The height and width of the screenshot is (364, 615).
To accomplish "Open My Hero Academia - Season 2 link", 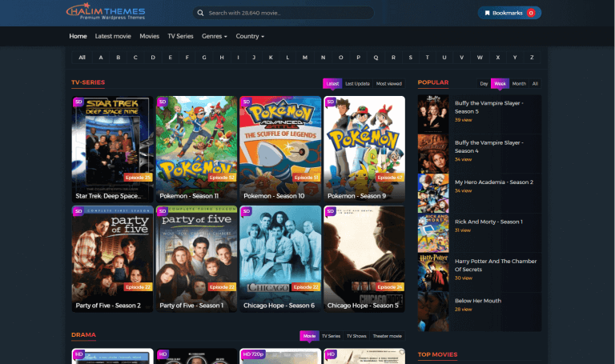I will pyautogui.click(x=494, y=182).
